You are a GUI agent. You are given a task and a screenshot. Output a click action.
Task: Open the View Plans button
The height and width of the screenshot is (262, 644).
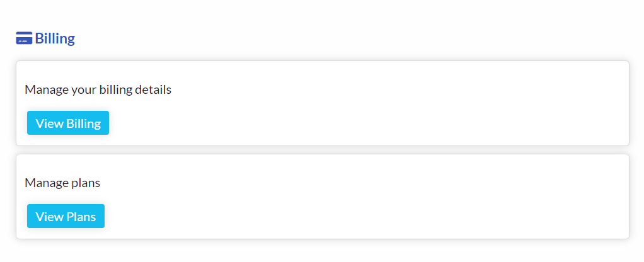(66, 216)
